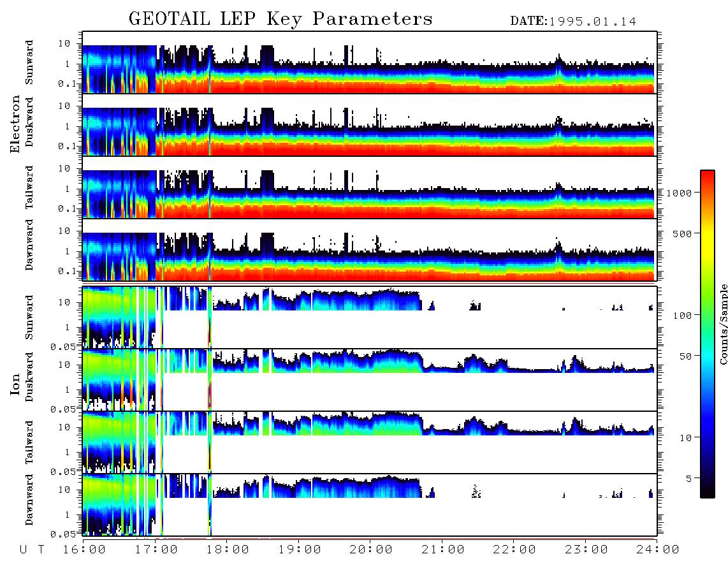
Task: Select the Electron Sunward spectrogram panel
Action: pyautogui.click(x=370, y=62)
